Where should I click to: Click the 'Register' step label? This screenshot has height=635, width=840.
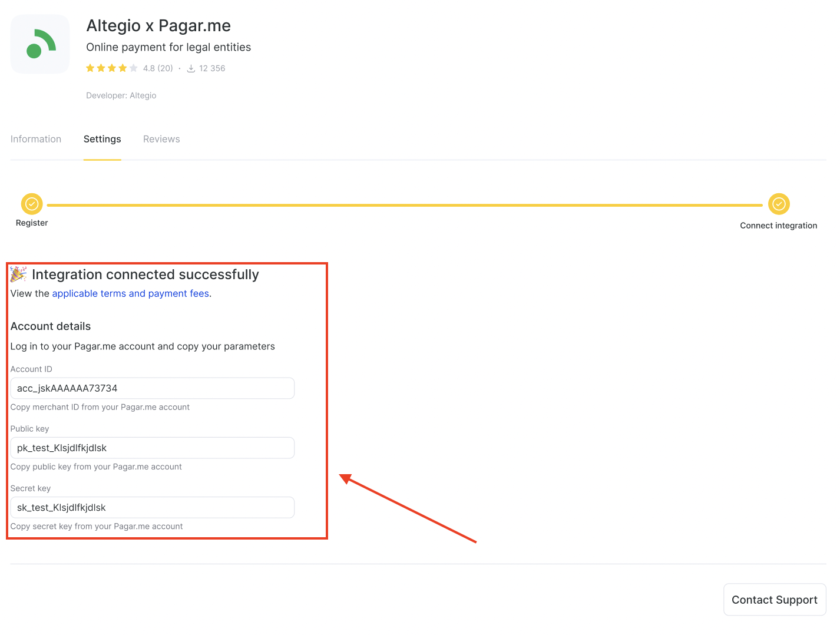32,223
